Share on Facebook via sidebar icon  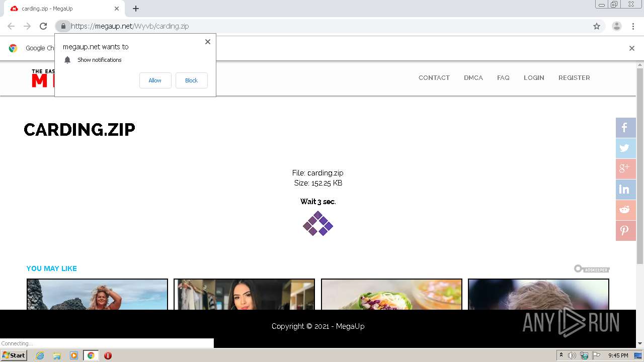point(626,128)
